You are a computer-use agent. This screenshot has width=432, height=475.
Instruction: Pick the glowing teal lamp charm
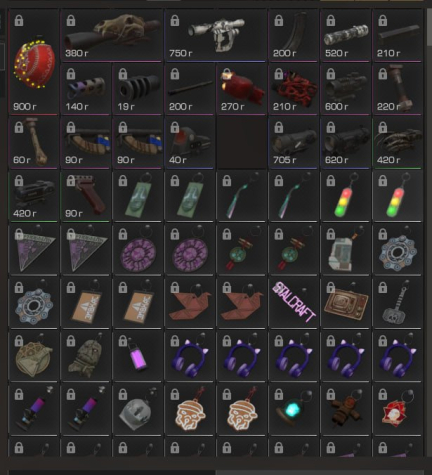coord(293,410)
